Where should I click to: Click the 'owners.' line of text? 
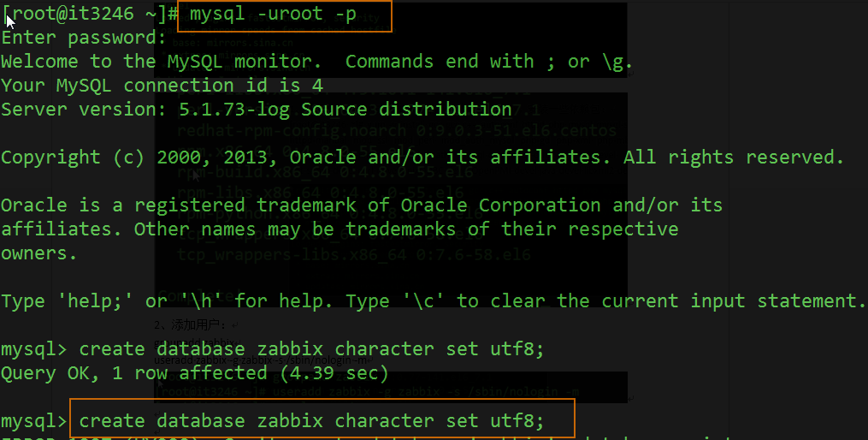[x=38, y=253]
